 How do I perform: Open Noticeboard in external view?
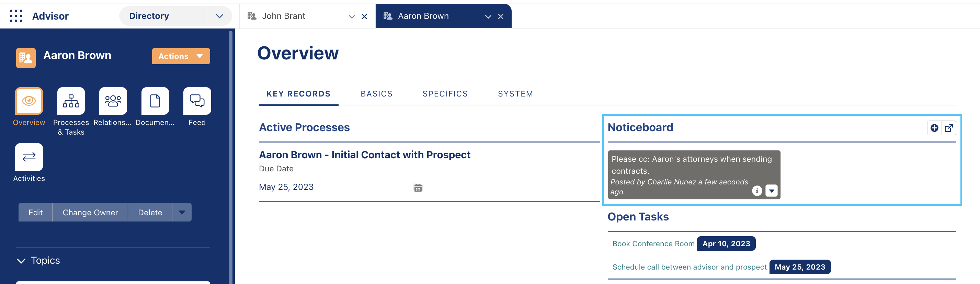(x=949, y=128)
